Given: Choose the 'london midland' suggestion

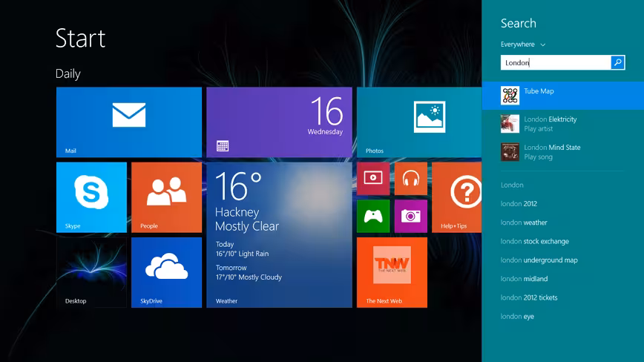Looking at the screenshot, I should click(524, 279).
